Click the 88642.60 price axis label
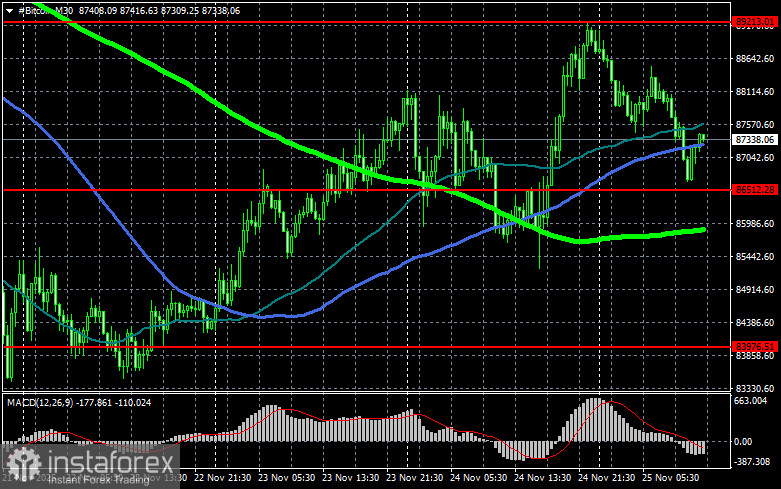Viewport: 781px width, 489px height. pyautogui.click(x=755, y=59)
